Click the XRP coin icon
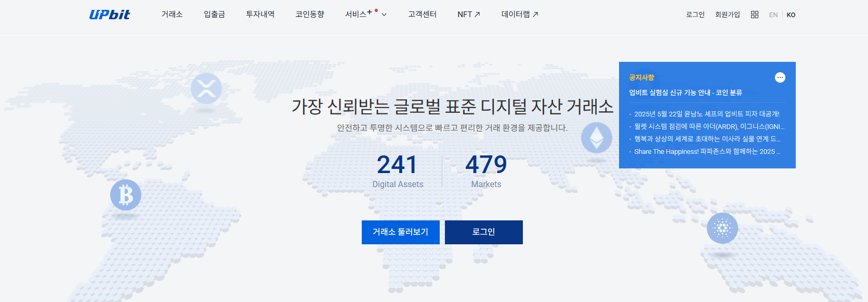The width and height of the screenshot is (868, 302). tap(206, 88)
